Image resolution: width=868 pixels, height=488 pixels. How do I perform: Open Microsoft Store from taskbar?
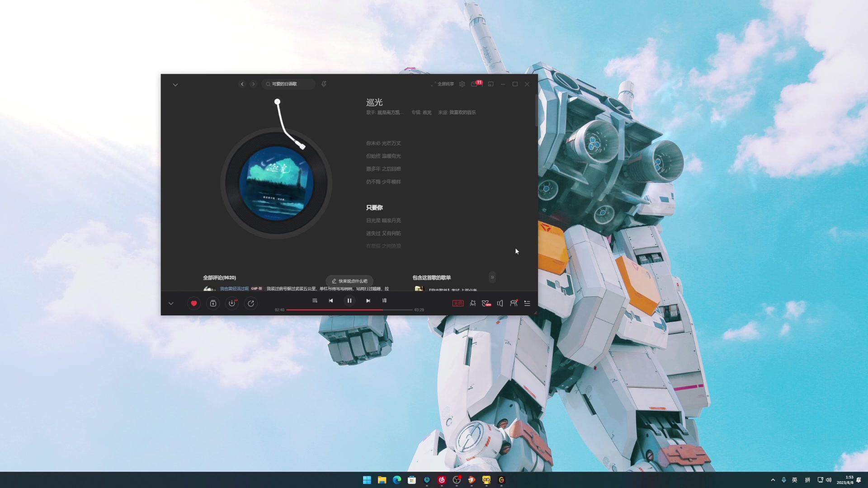click(x=412, y=480)
